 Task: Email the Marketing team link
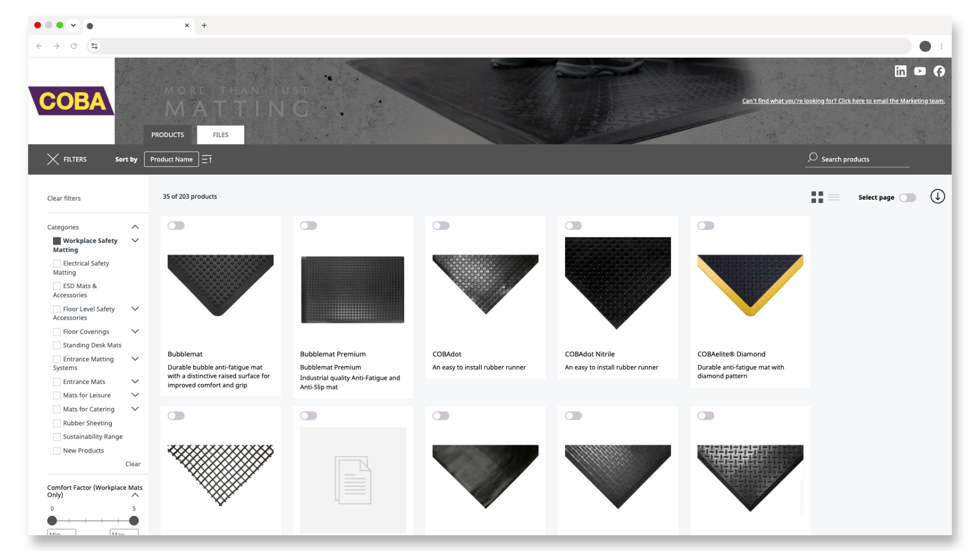[843, 101]
